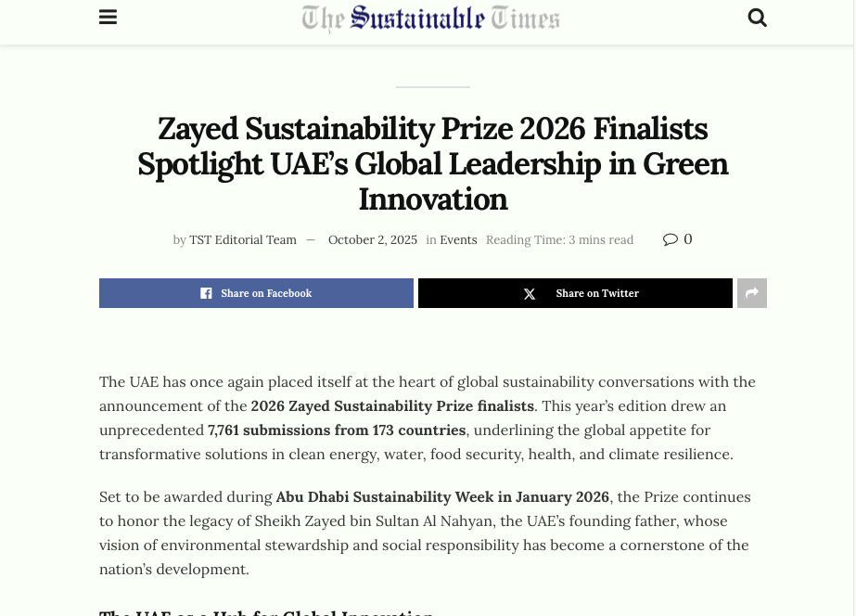Image resolution: width=856 pixels, height=616 pixels.
Task: Click the Share on Twitter label
Action: 597,293
